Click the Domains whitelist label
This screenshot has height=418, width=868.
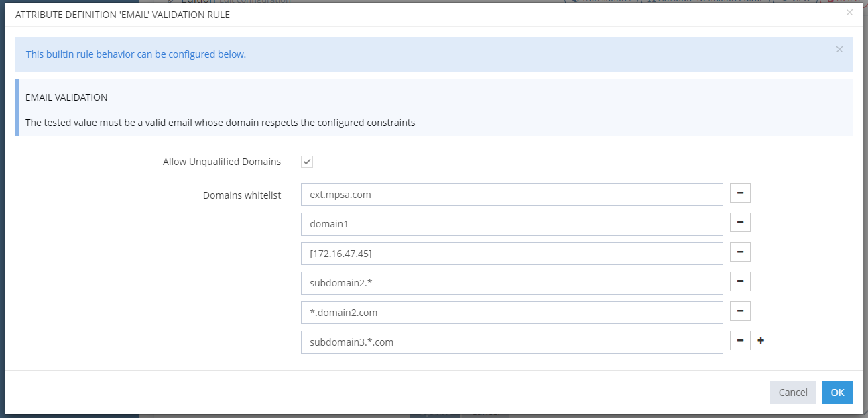[x=242, y=195]
